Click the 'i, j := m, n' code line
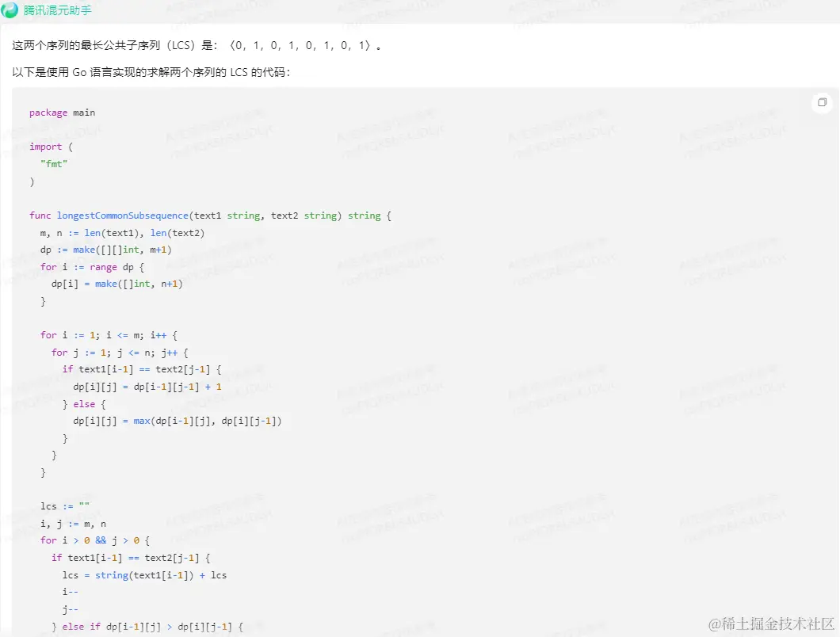Screen dimensions: 840x637 point(73,524)
